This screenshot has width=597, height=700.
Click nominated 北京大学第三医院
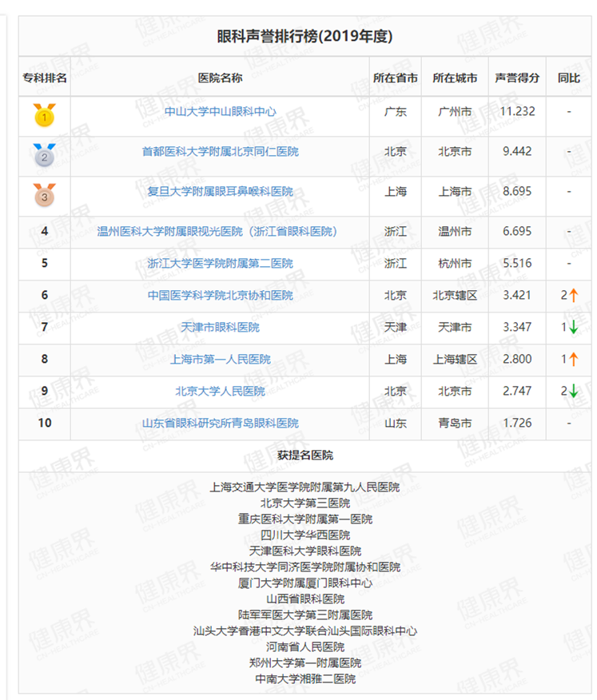pyautogui.click(x=305, y=503)
